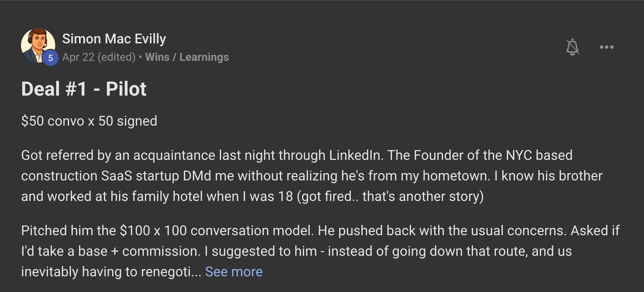
Task: Click the "(edited)" label beside the date
Action: [x=116, y=57]
